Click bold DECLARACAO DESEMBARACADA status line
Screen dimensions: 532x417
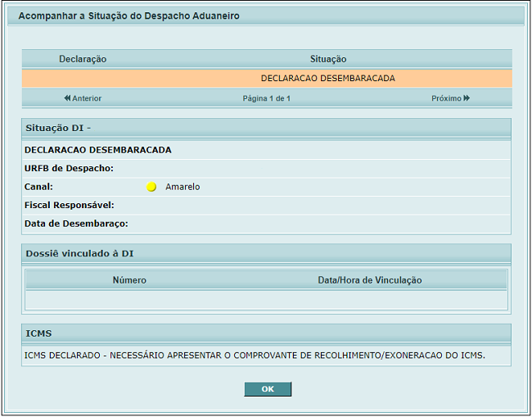coord(97,150)
